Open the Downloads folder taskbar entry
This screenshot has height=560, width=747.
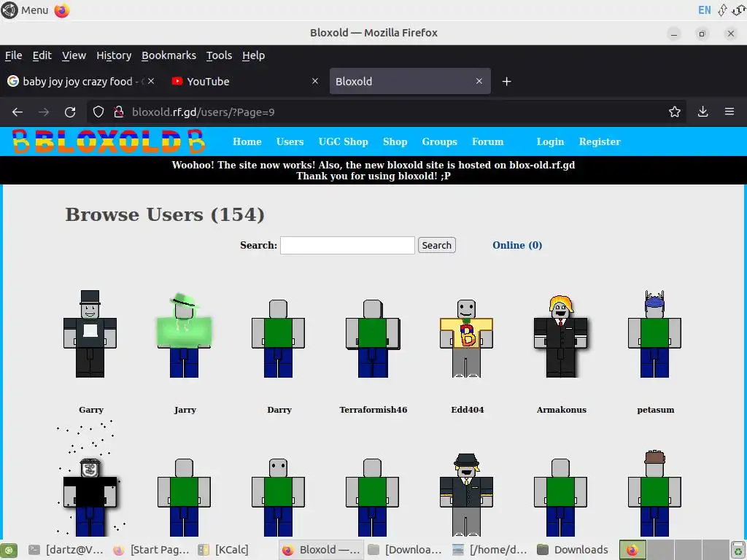tap(573, 550)
